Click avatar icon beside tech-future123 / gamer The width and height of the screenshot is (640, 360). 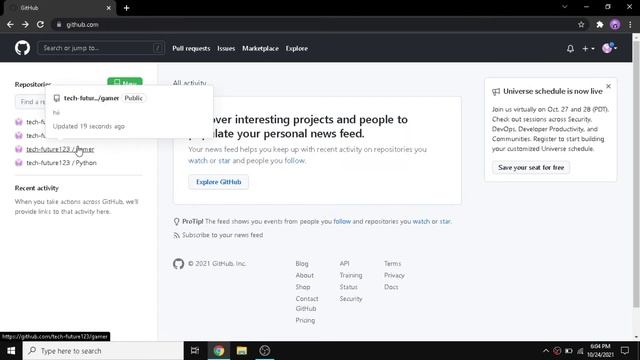(x=19, y=149)
